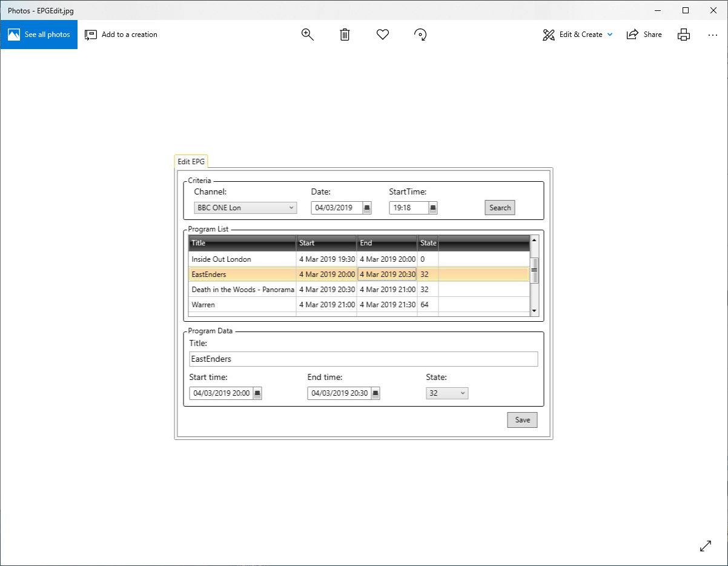Expand the State 32 dropdown
728x566 pixels.
[447, 393]
